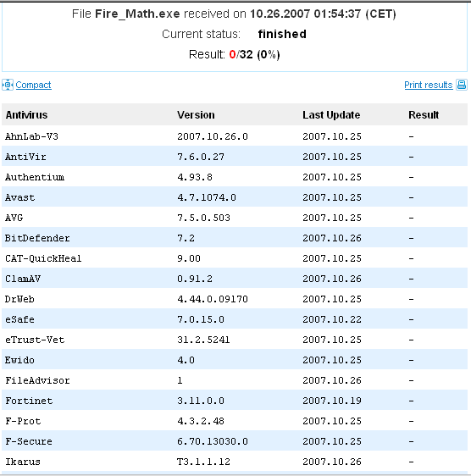Open the Compact link

(x=33, y=85)
